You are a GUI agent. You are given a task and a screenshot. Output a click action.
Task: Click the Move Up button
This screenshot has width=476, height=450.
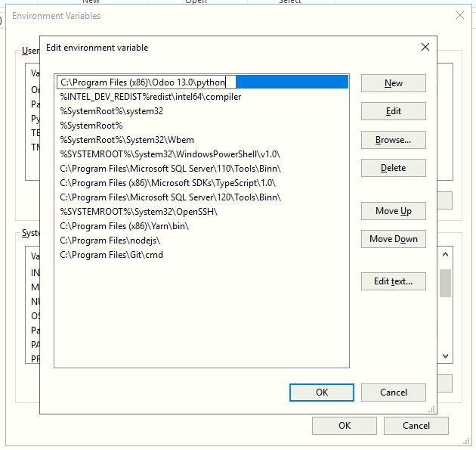tap(393, 211)
